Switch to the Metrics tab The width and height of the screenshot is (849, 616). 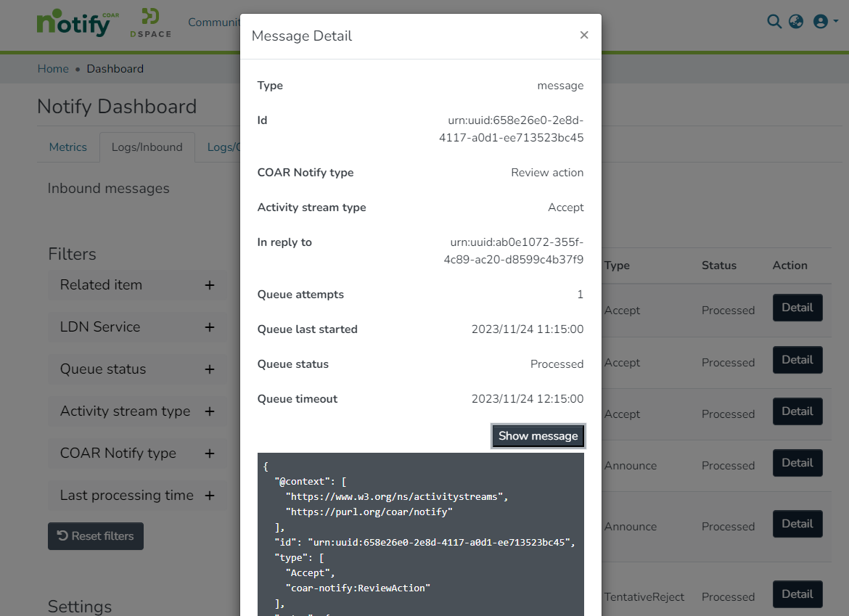[x=68, y=147]
